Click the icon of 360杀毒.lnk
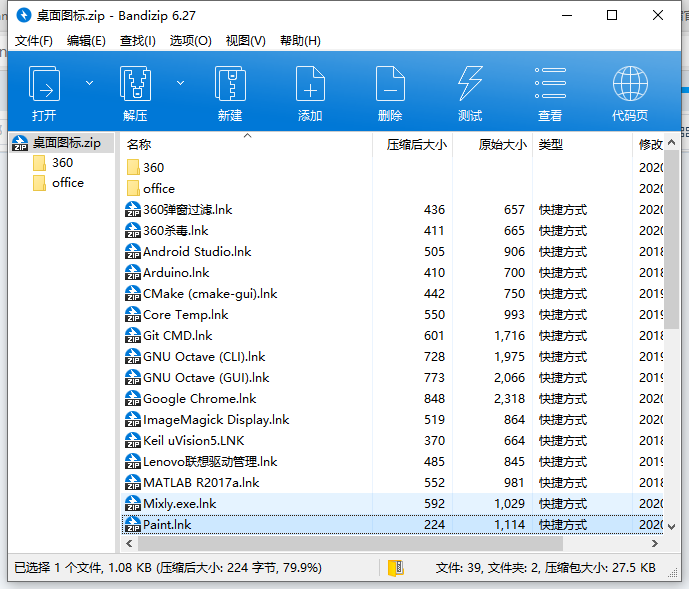Viewport: 689px width, 589px height. tap(133, 231)
